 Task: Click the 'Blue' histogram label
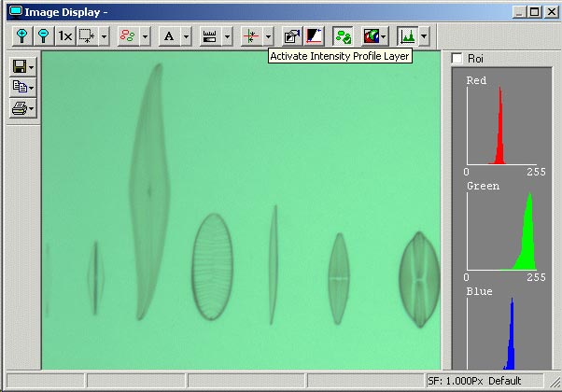point(479,291)
